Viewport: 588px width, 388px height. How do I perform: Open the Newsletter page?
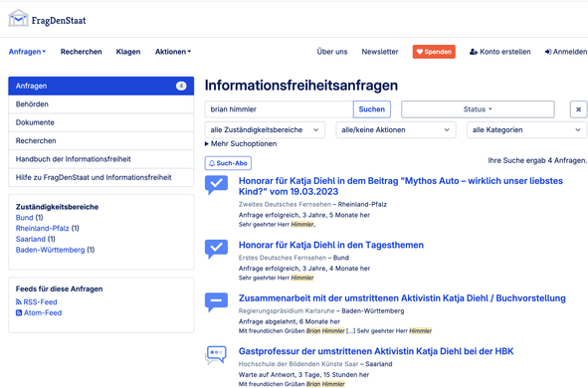pos(380,52)
